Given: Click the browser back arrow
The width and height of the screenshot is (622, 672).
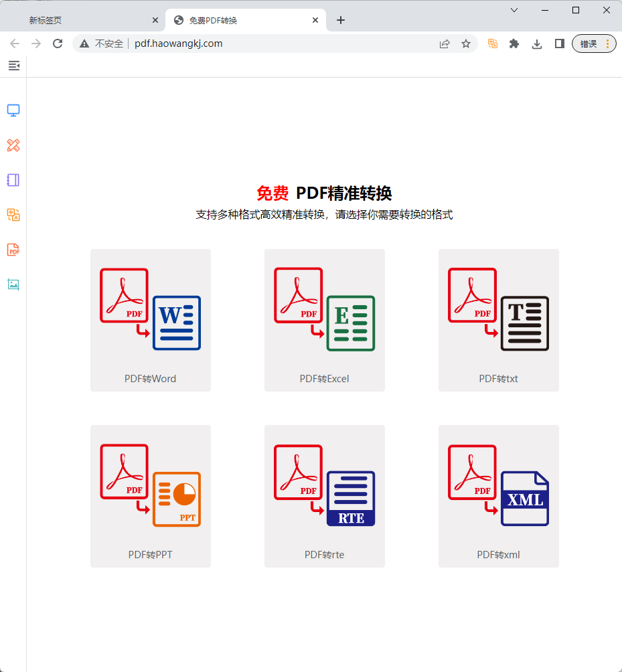Looking at the screenshot, I should tap(15, 44).
